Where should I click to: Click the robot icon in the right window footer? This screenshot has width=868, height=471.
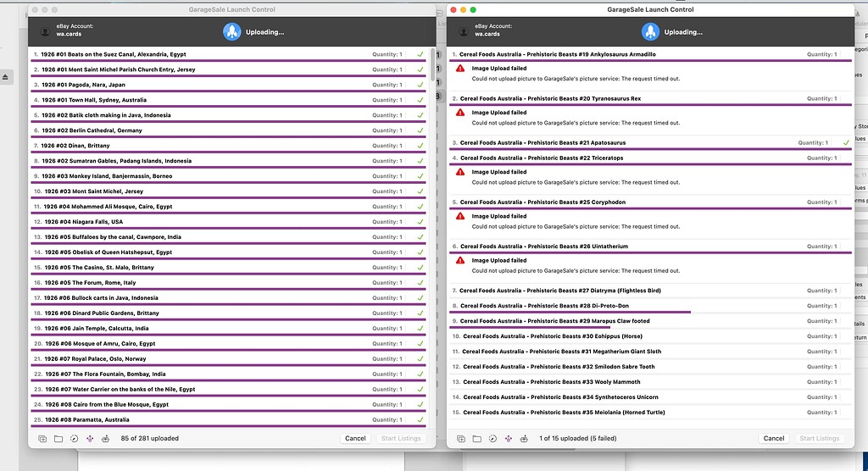pos(524,439)
